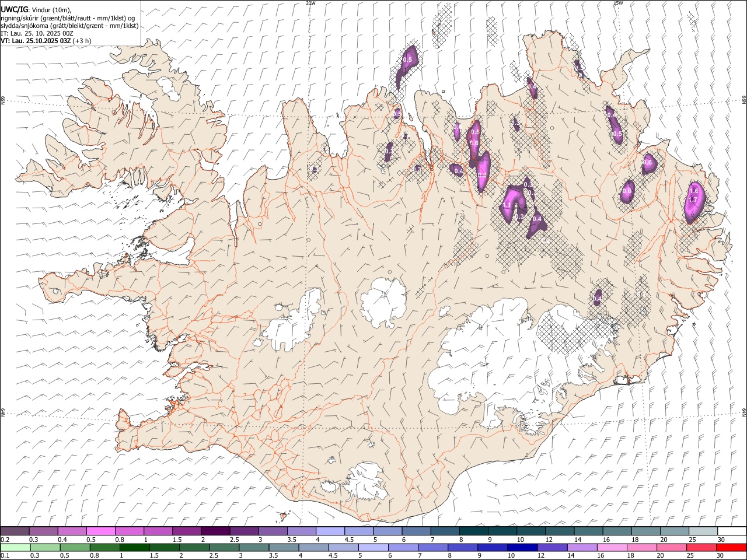This screenshot has height=560, width=747.
Task: Click the pink 0.5 swatch in the upper snow scale
Action: pyautogui.click(x=100, y=531)
